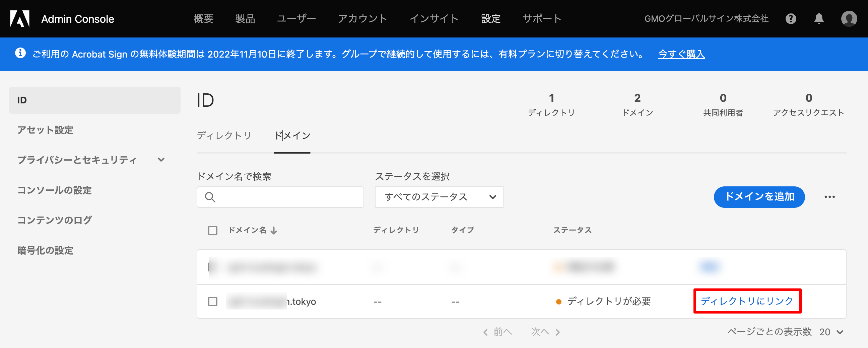Viewport: 868px width, 348px height.
Task: Open the three-dot more options menu
Action: point(829,197)
